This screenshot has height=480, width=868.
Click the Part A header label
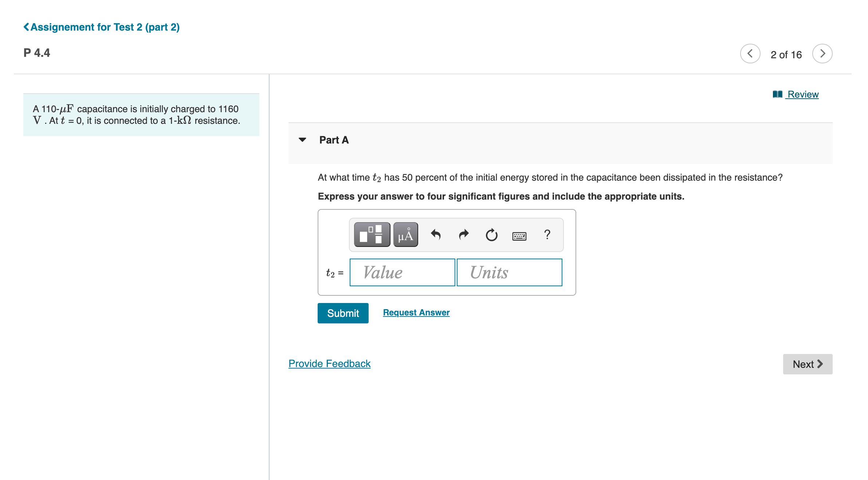tap(334, 140)
